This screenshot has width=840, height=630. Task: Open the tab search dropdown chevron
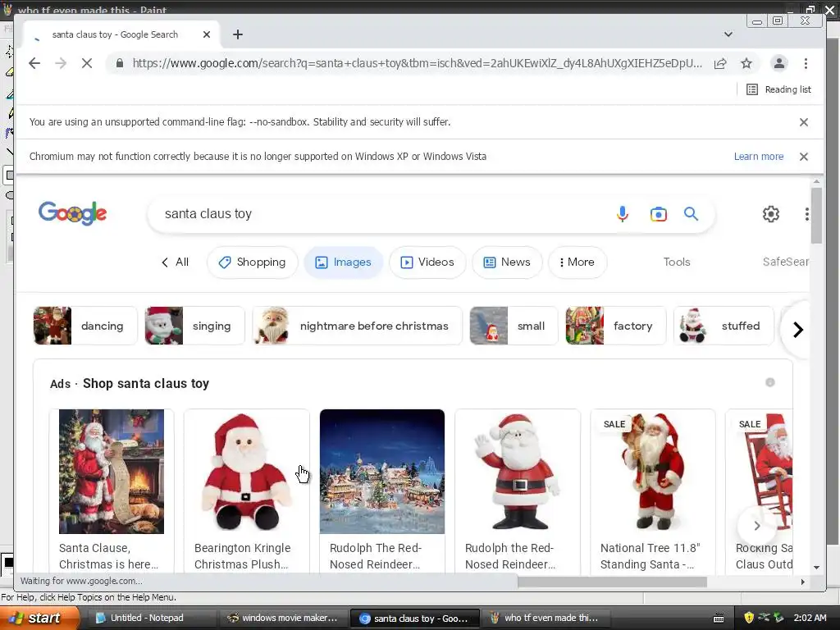click(728, 34)
